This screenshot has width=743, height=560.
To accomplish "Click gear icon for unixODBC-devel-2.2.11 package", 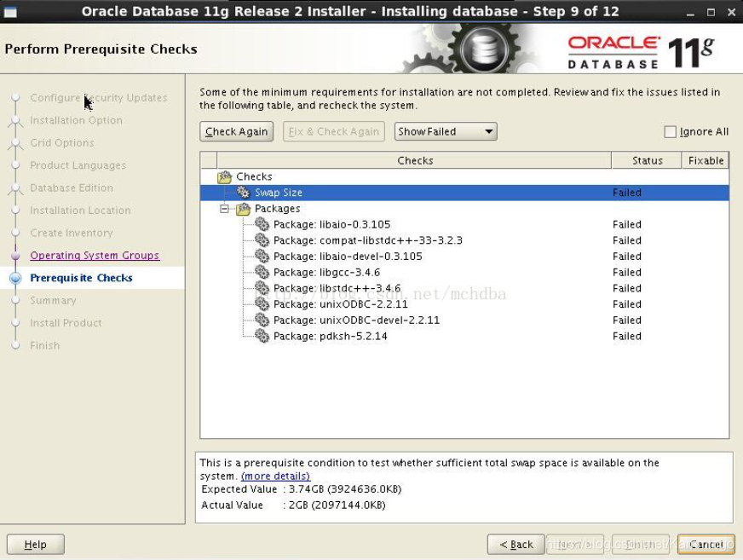I will point(262,320).
